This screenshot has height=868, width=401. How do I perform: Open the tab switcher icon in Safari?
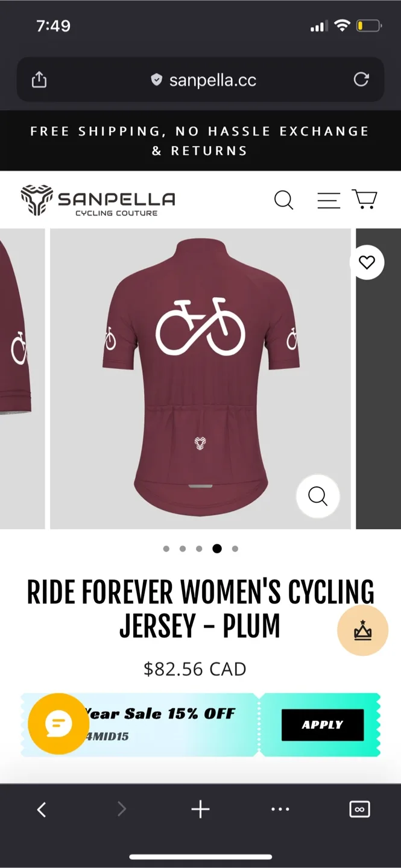point(359,810)
